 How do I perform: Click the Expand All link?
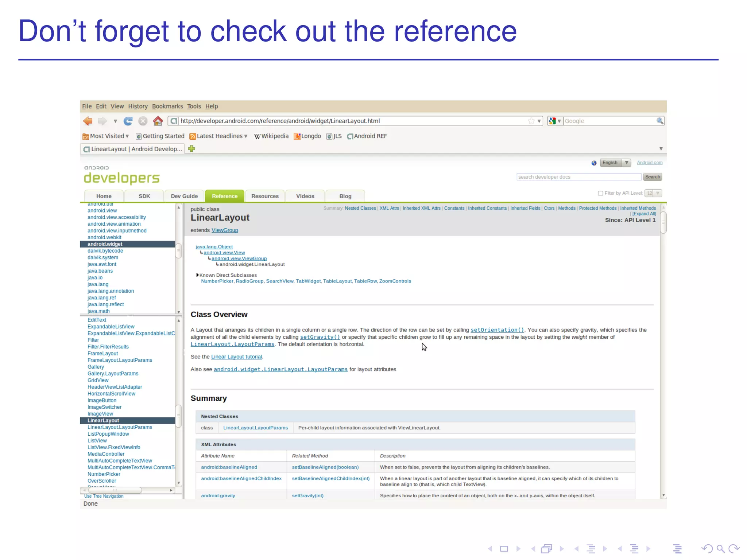coord(644,214)
